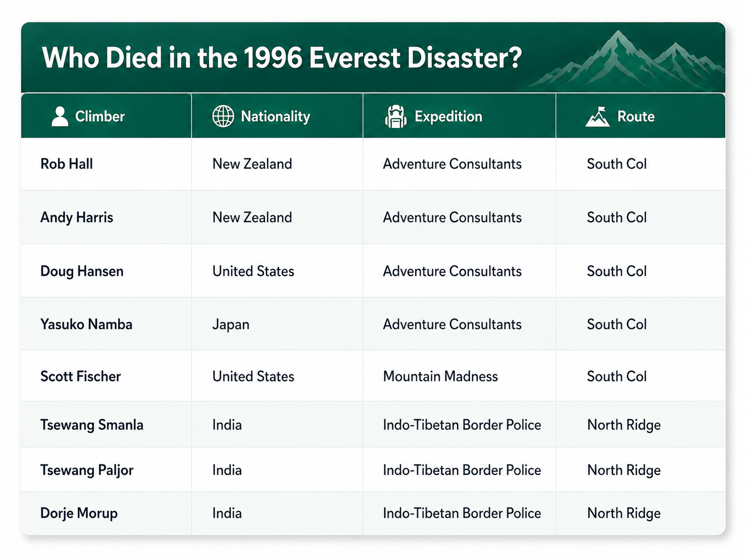Click the Scott Fischer name cell
Viewport: 747px width, 560px height.
tap(106, 376)
